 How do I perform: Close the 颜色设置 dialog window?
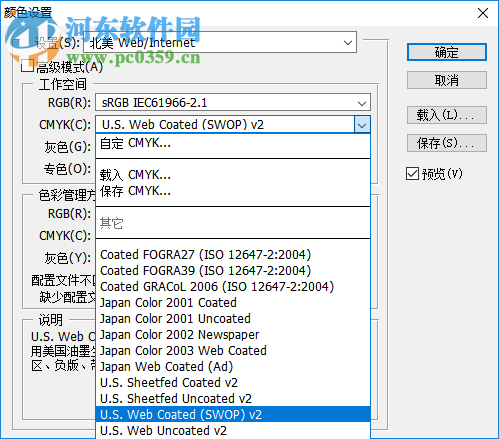click(x=483, y=13)
